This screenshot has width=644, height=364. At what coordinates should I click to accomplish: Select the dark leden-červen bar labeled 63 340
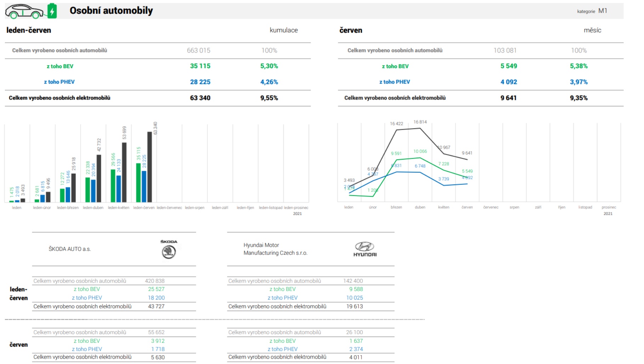click(149, 167)
